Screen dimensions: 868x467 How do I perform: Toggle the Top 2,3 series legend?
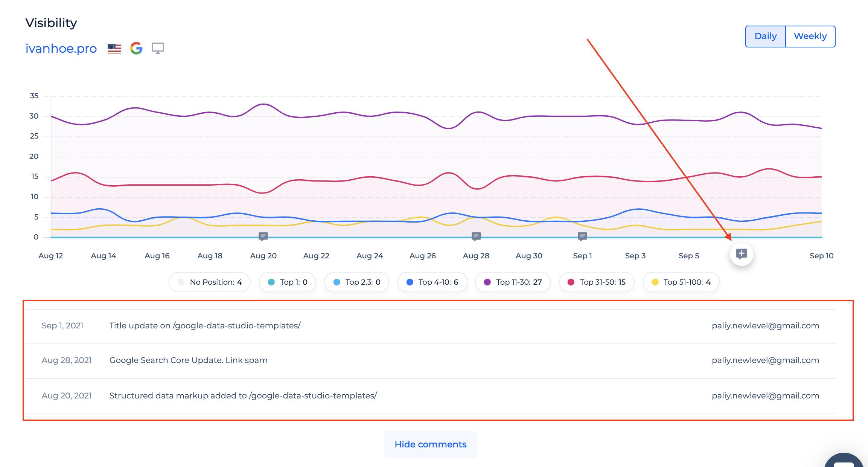point(357,282)
